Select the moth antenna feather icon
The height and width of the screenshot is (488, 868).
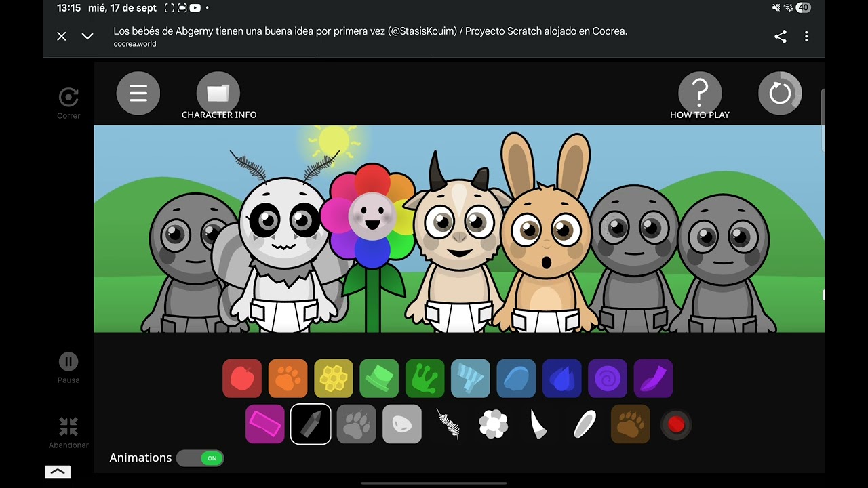point(448,424)
